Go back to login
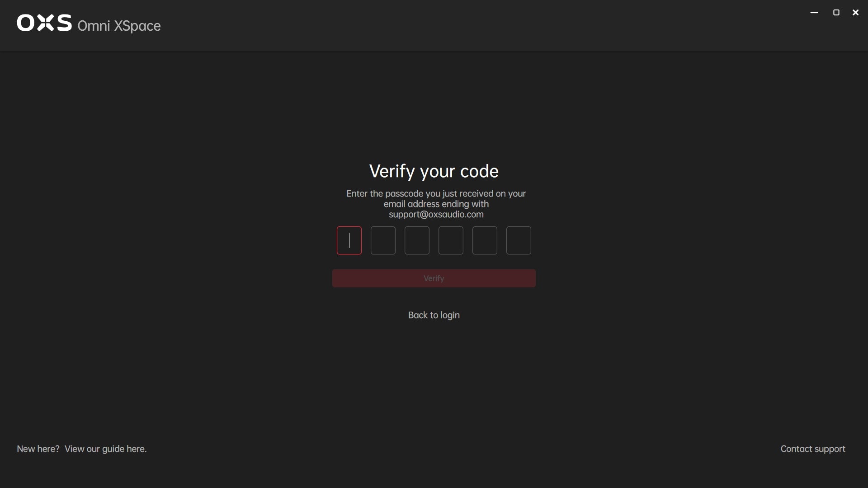868x488 pixels. tap(434, 315)
